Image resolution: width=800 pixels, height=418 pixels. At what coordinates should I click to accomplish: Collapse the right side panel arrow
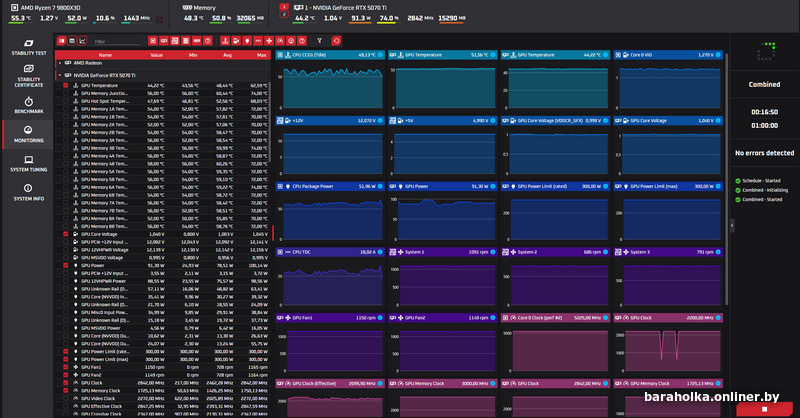(x=732, y=225)
